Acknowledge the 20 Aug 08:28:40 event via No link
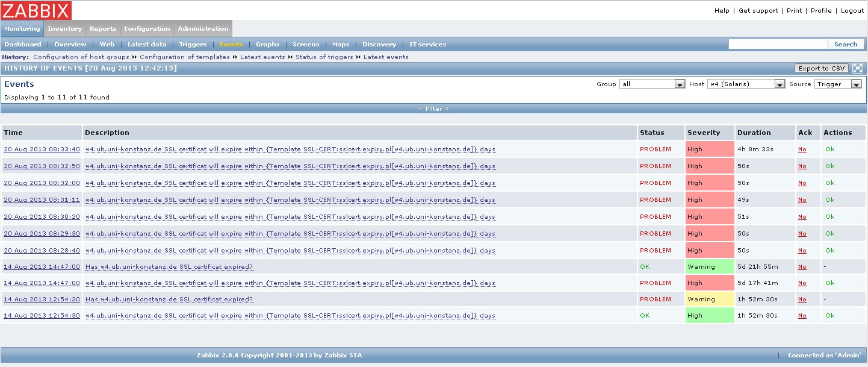The height and width of the screenshot is (367, 868). (802, 251)
